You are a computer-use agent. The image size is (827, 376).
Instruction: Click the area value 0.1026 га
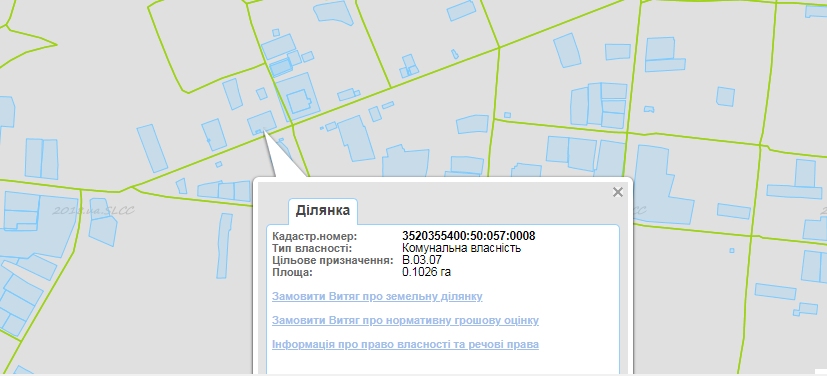pos(427,272)
